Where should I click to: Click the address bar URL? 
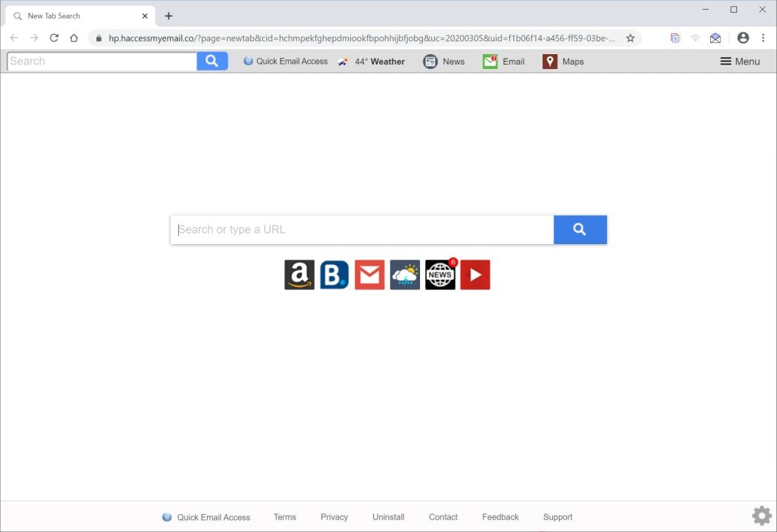(361, 38)
